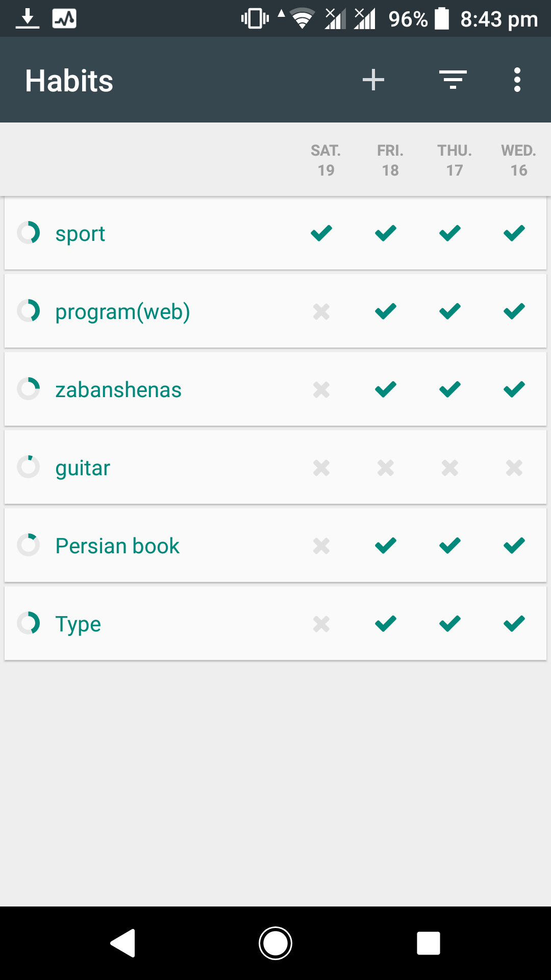Tap the zabanshenas progress ring icon
Screen dimensions: 551x980
29,389
